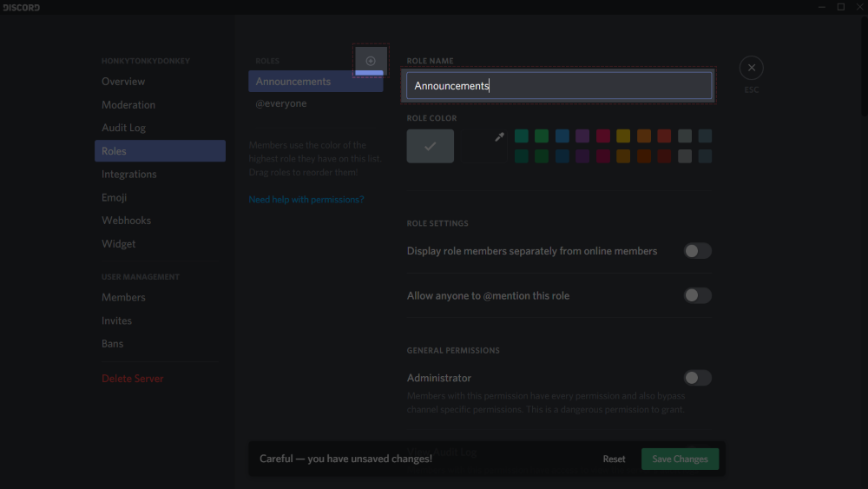Toggle Display role members separately switch
Image resolution: width=868 pixels, height=489 pixels.
tap(698, 251)
